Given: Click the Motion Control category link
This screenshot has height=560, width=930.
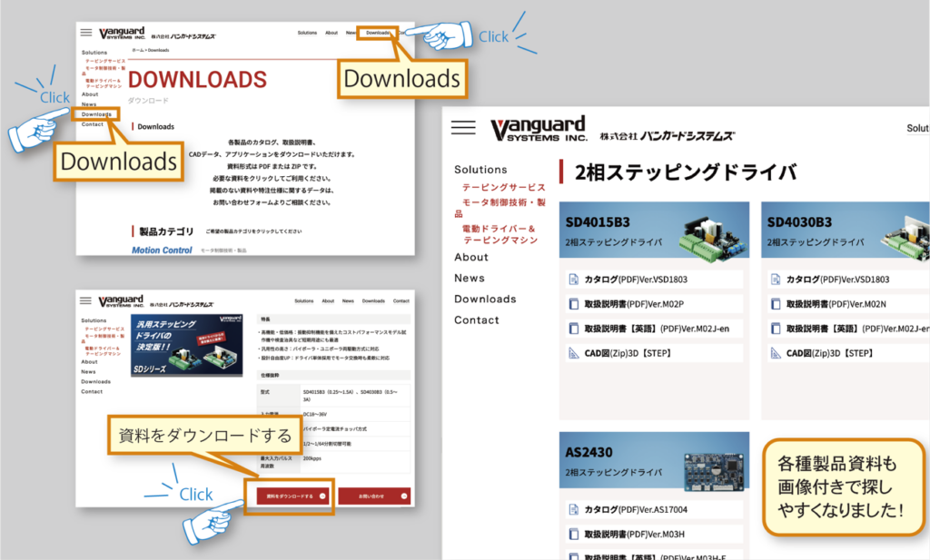Looking at the screenshot, I should point(162,250).
